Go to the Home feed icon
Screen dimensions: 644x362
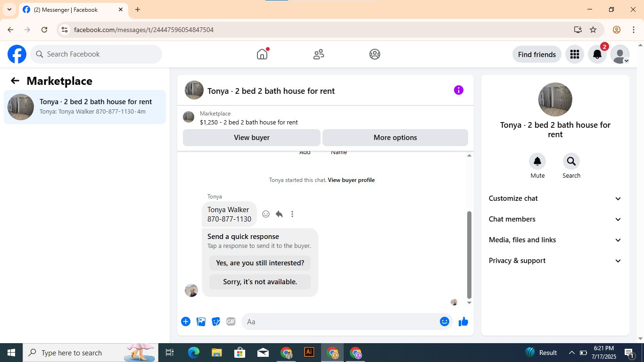pos(262,54)
